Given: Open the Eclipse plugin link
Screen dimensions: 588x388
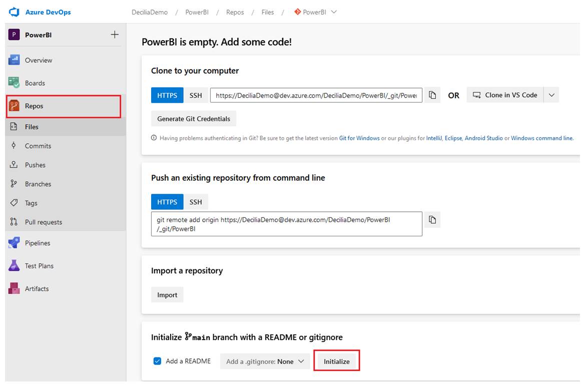Looking at the screenshot, I should pyautogui.click(x=453, y=138).
